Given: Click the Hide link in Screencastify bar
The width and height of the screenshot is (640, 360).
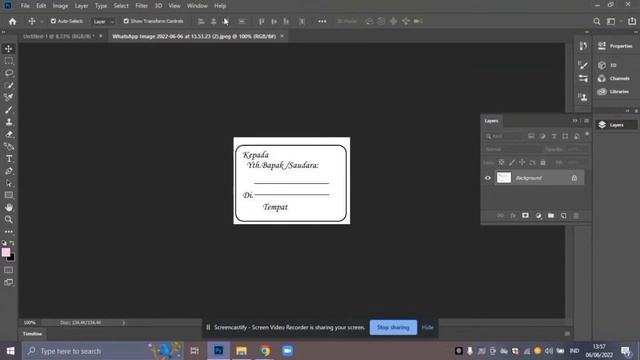Looking at the screenshot, I should (427, 327).
